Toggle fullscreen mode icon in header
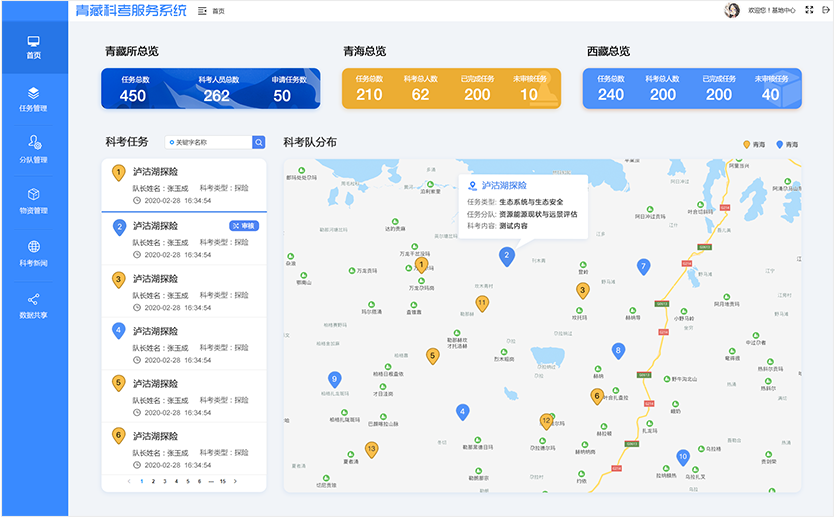The height and width of the screenshot is (517, 837). point(809,10)
